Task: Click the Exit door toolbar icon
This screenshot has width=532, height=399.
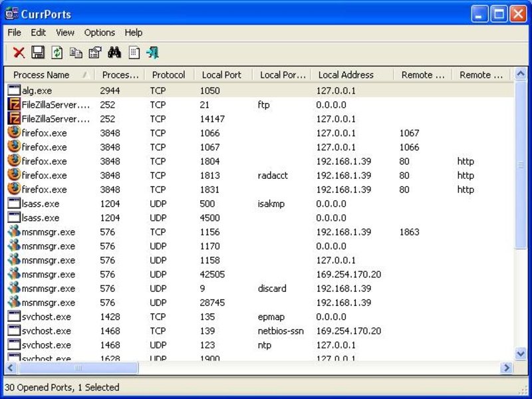Action: [153, 53]
